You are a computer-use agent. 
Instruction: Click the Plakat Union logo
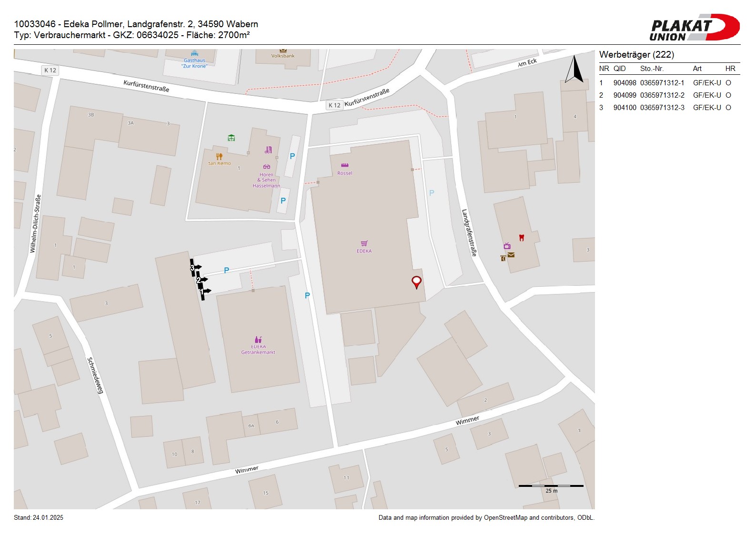(x=694, y=28)
